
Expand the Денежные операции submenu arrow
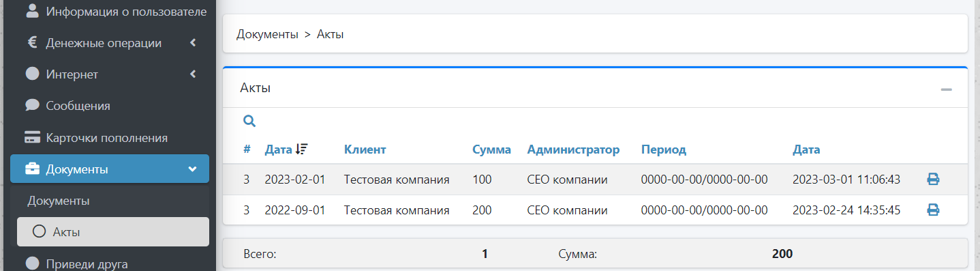coord(193,42)
